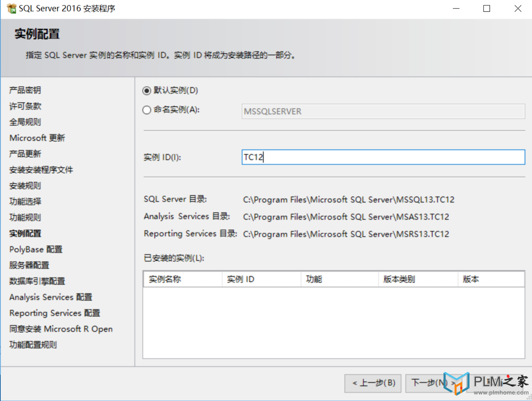Proceed with the 下一步(N) button
Screen dimensions: 532x401
433,383
